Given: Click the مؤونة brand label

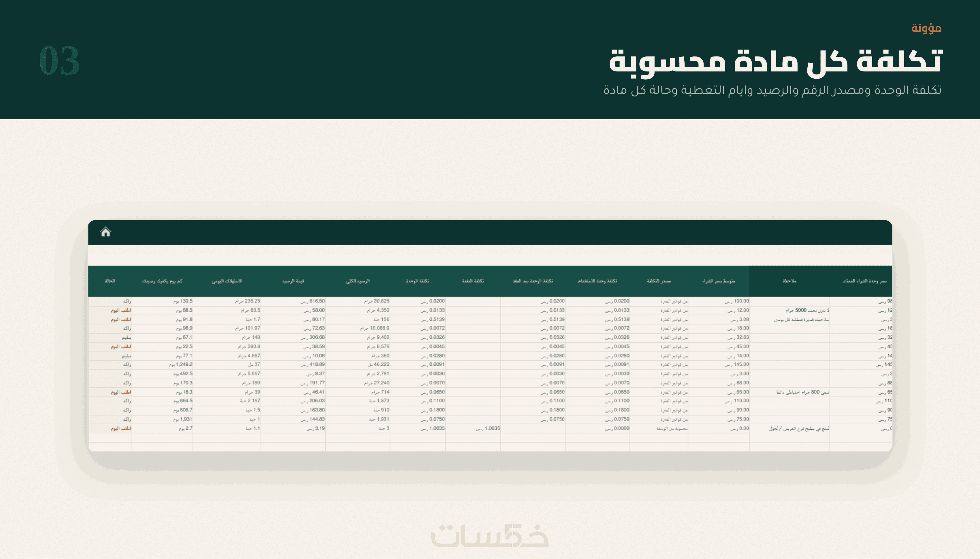Looking at the screenshot, I should (926, 28).
